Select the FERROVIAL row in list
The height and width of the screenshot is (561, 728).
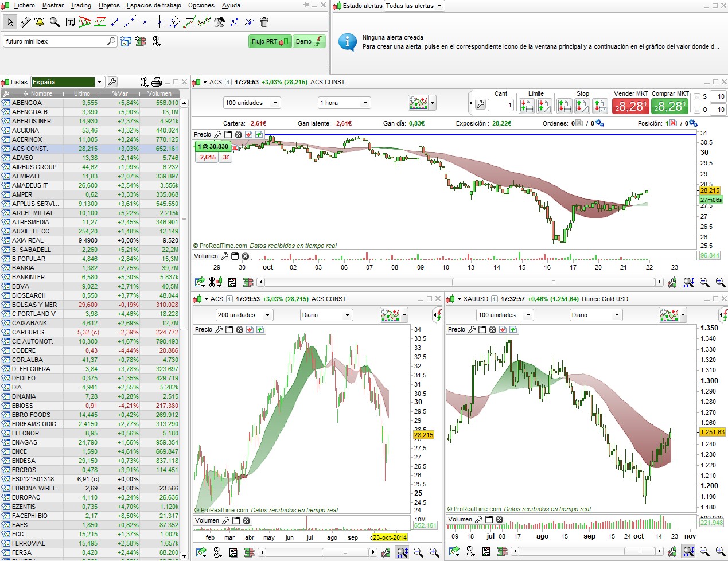pyautogui.click(x=90, y=543)
